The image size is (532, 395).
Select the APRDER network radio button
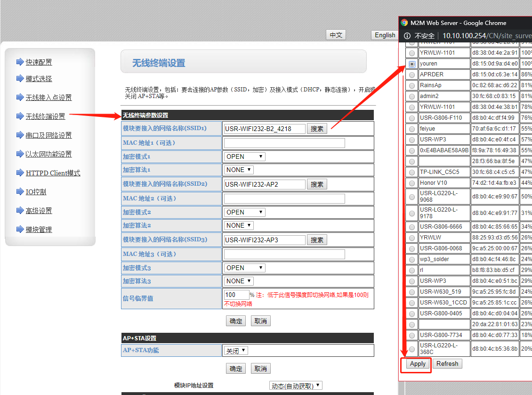[412, 74]
